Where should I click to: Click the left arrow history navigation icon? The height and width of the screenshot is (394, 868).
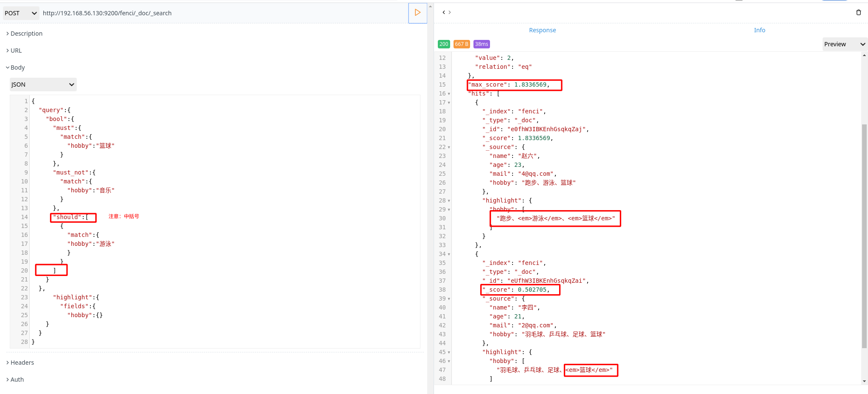(x=443, y=12)
